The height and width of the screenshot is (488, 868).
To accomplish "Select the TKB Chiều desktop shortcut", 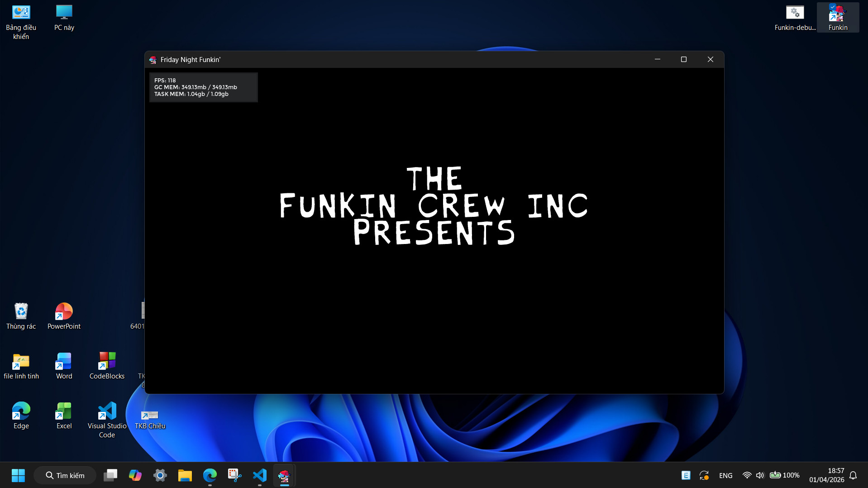I will [150, 421].
